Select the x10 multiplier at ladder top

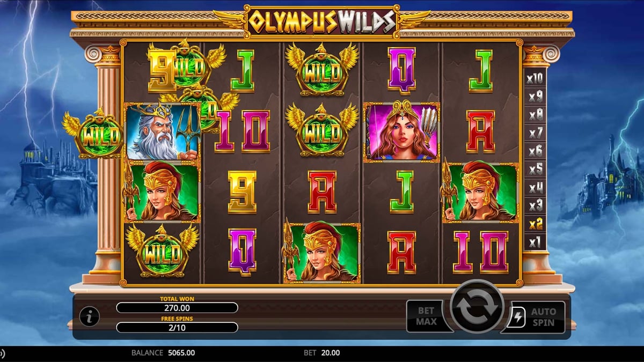pos(535,79)
